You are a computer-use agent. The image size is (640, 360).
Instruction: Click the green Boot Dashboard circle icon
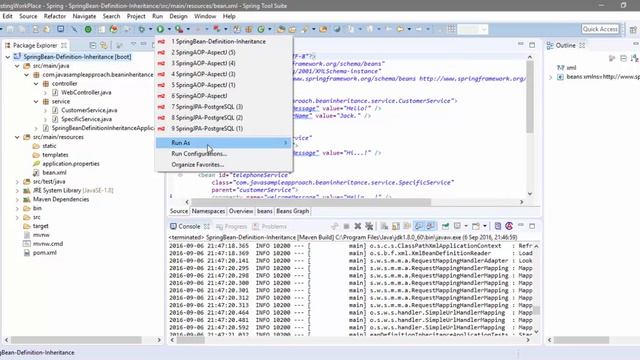coord(88,29)
